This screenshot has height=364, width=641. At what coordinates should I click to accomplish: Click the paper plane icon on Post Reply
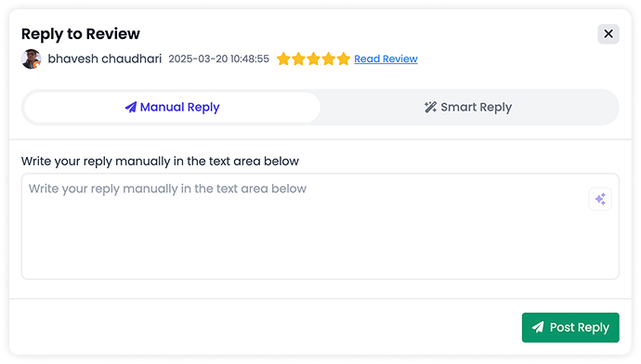tap(538, 327)
